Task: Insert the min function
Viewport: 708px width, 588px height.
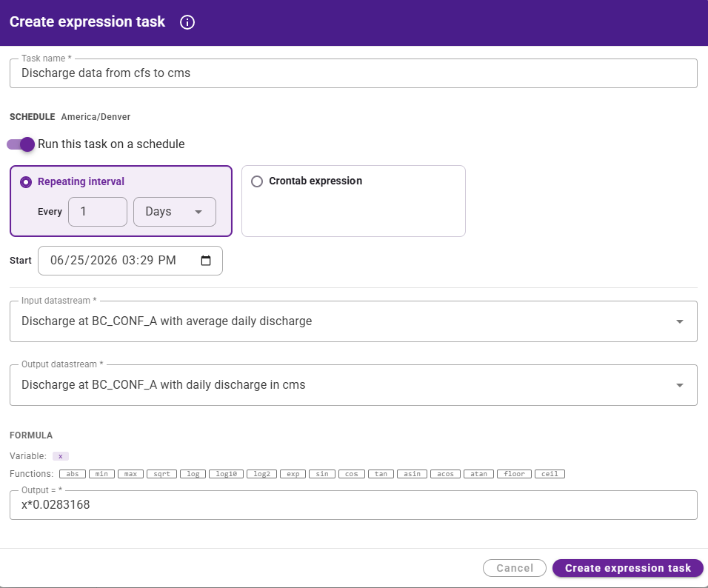Action: pos(101,474)
